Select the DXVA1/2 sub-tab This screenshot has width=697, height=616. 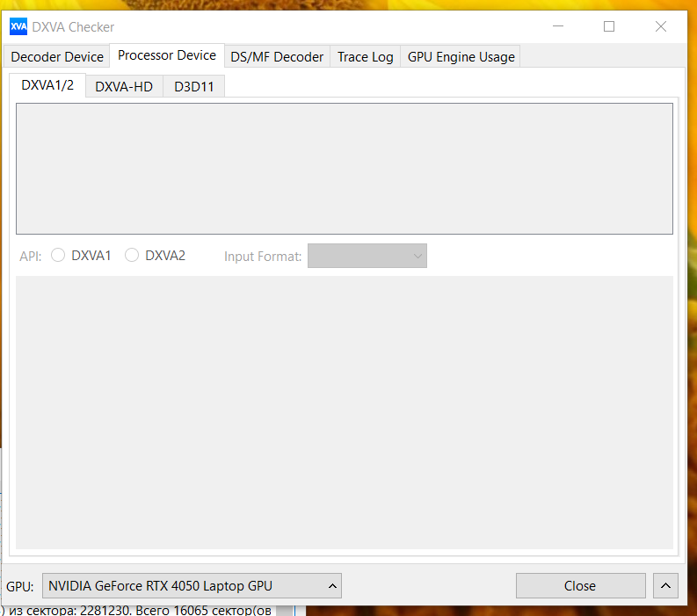tap(47, 85)
